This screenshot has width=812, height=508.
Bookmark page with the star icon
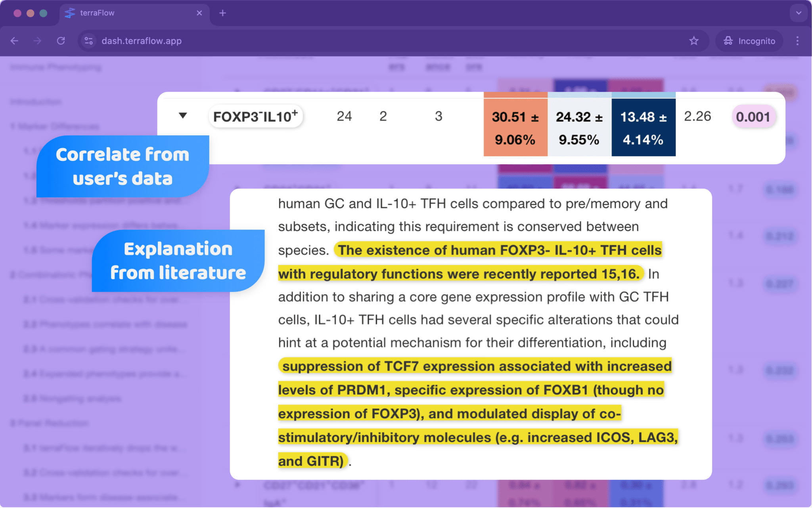pyautogui.click(x=693, y=41)
